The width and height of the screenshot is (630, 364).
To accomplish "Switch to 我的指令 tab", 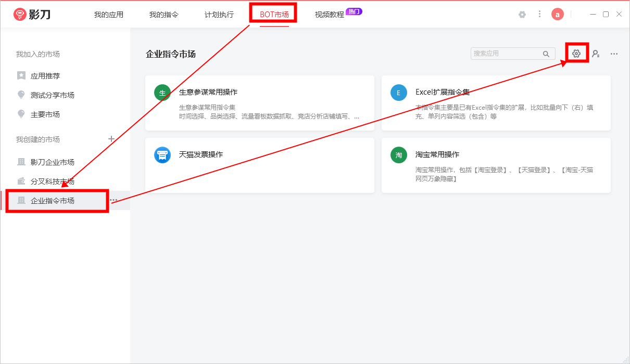I will 164,15.
